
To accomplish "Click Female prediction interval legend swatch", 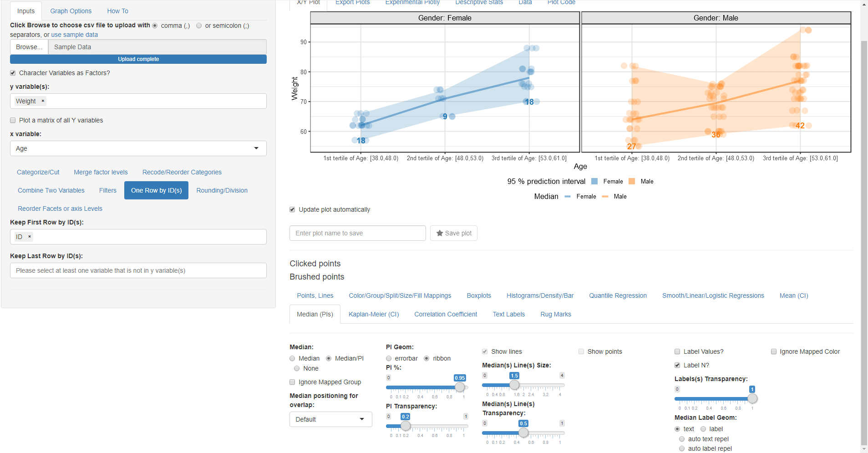I will (594, 181).
